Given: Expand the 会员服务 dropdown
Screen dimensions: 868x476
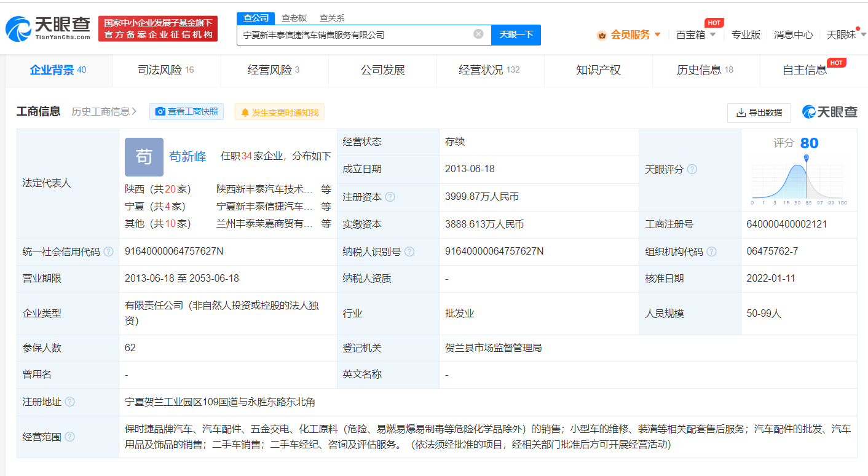Looking at the screenshot, I should pos(657,34).
